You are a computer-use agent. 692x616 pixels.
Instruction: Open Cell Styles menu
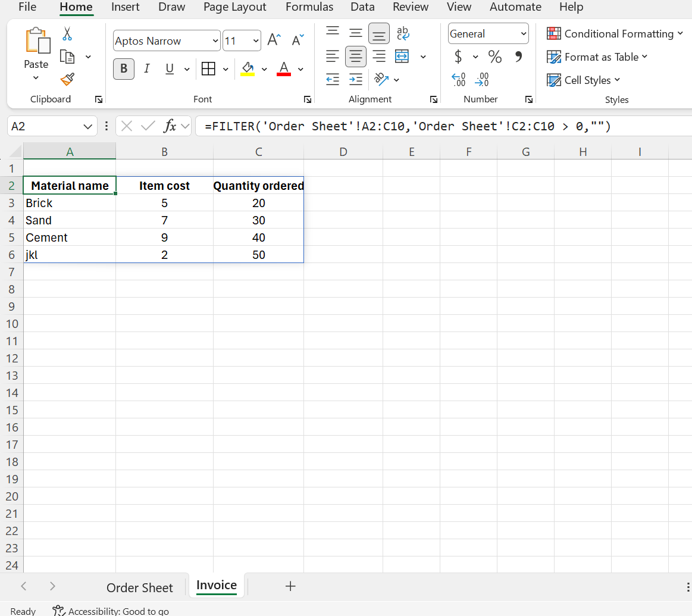584,80
